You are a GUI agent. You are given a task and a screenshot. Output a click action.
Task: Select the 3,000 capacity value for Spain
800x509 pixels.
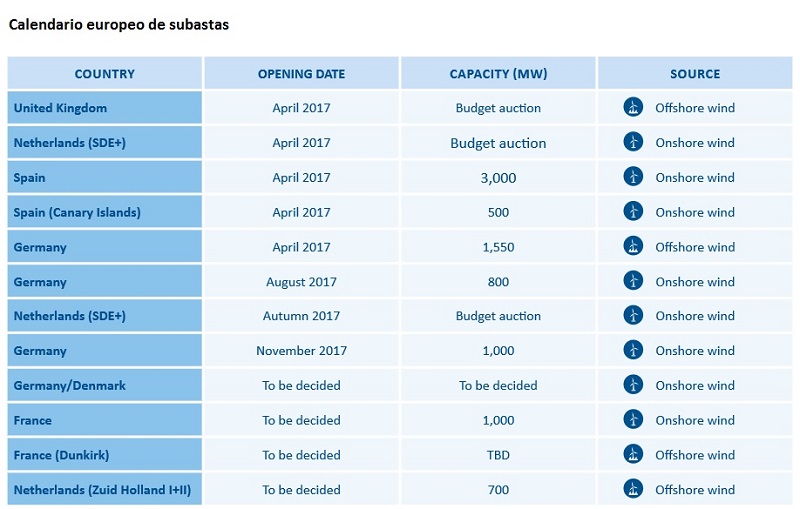(498, 178)
